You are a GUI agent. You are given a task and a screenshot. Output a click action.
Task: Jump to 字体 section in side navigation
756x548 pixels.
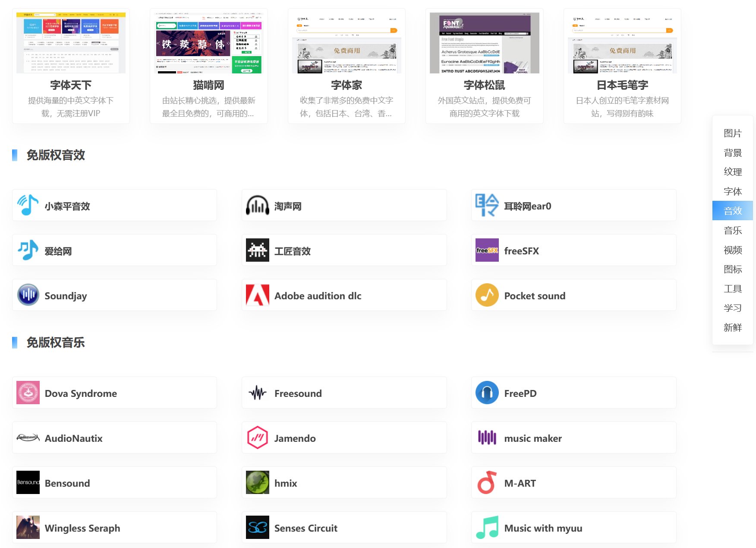click(x=733, y=192)
